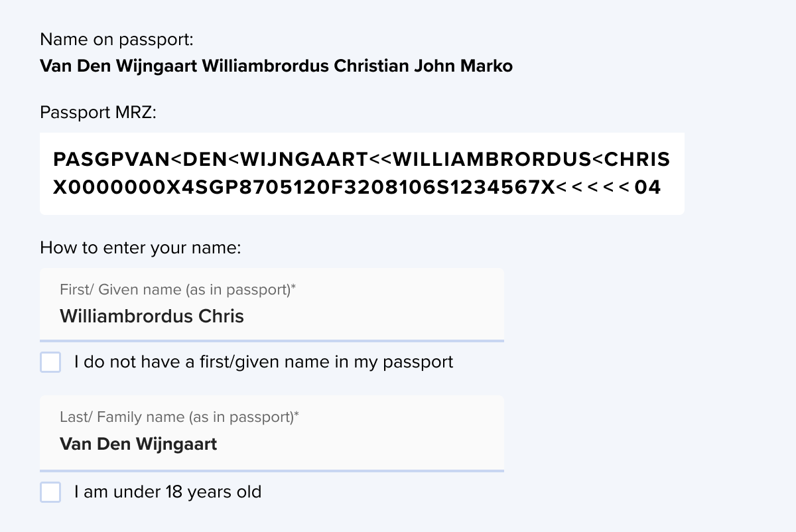Click the bold full passport name text
This screenshot has width=796, height=532.
[x=276, y=66]
